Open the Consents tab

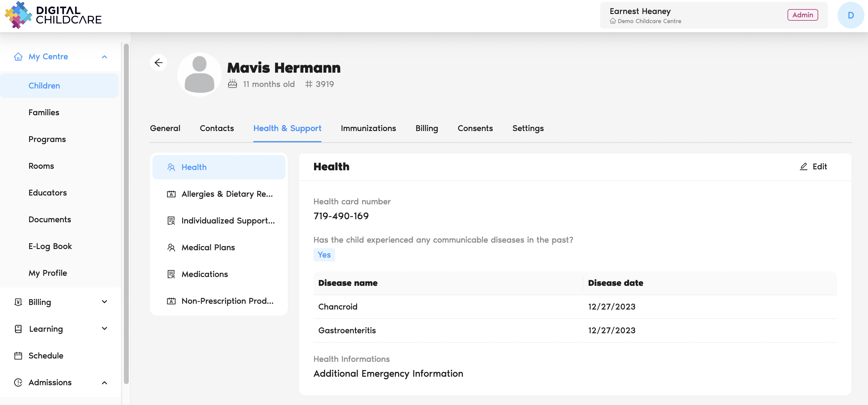(475, 129)
